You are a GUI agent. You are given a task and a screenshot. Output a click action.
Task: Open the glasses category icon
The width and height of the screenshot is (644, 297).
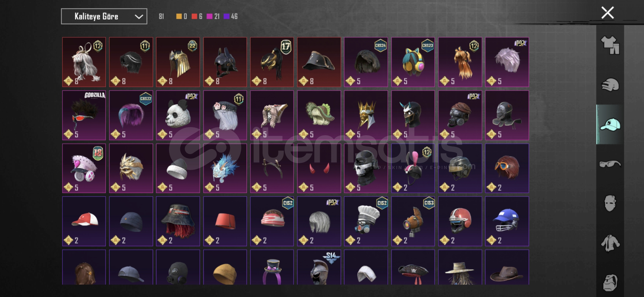click(x=610, y=164)
